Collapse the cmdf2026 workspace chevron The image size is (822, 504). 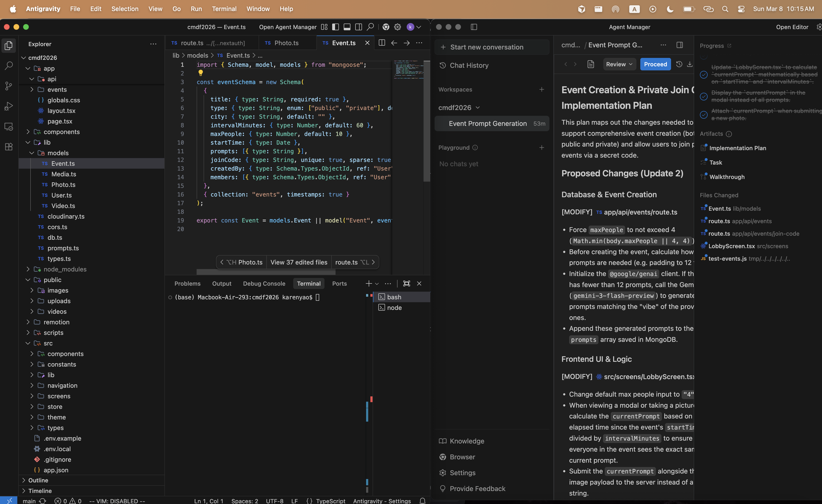(478, 107)
